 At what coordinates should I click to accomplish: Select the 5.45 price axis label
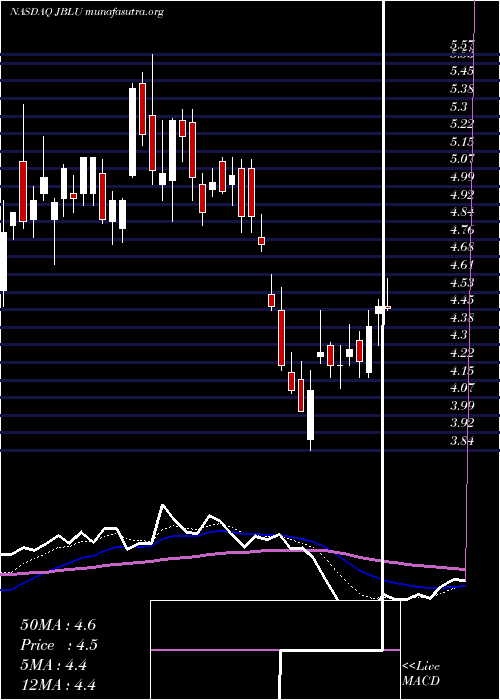click(462, 71)
